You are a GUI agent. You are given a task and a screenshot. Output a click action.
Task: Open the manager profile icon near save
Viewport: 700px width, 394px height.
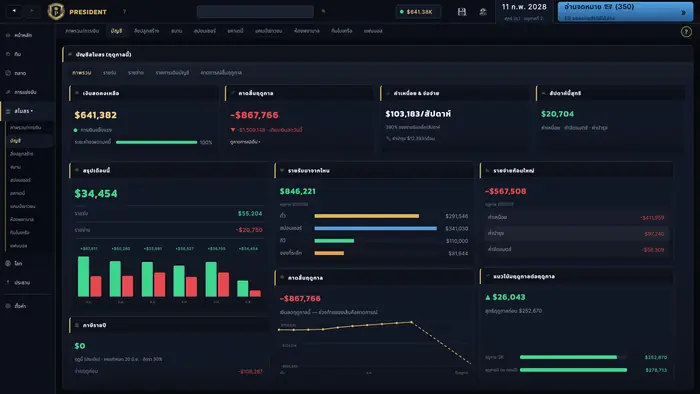pos(483,12)
